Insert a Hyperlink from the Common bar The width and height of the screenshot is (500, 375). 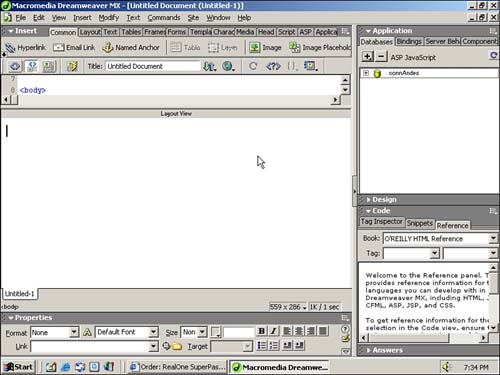[x=25, y=48]
